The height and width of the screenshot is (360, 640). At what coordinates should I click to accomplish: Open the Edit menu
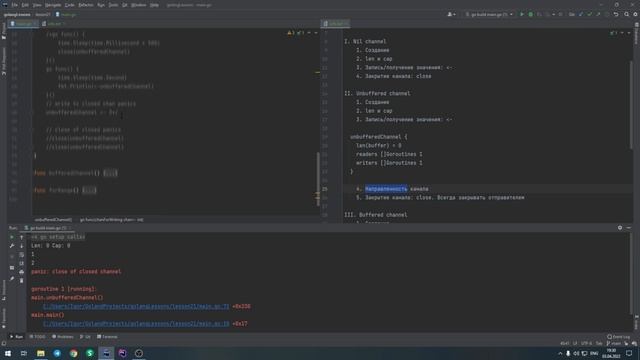25,5
